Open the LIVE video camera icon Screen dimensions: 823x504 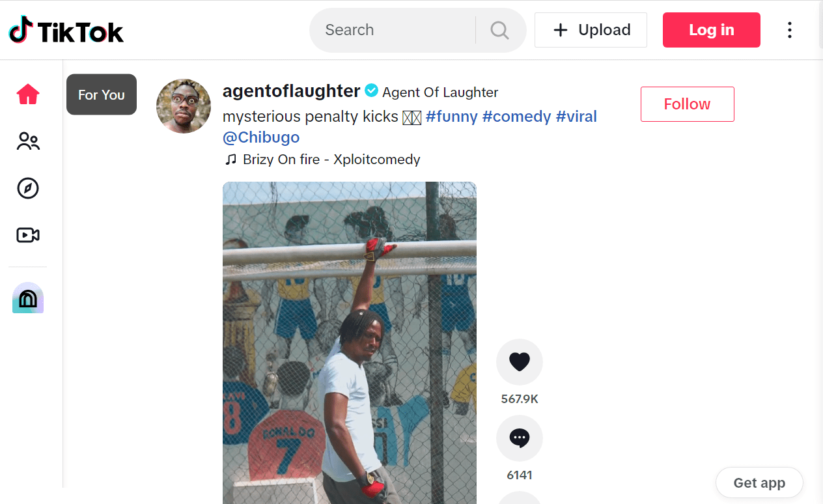(x=28, y=235)
